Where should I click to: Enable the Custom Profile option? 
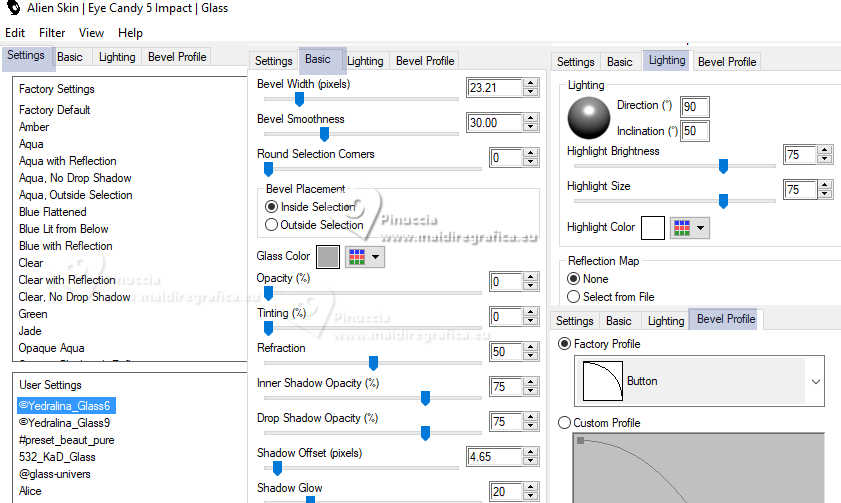564,423
